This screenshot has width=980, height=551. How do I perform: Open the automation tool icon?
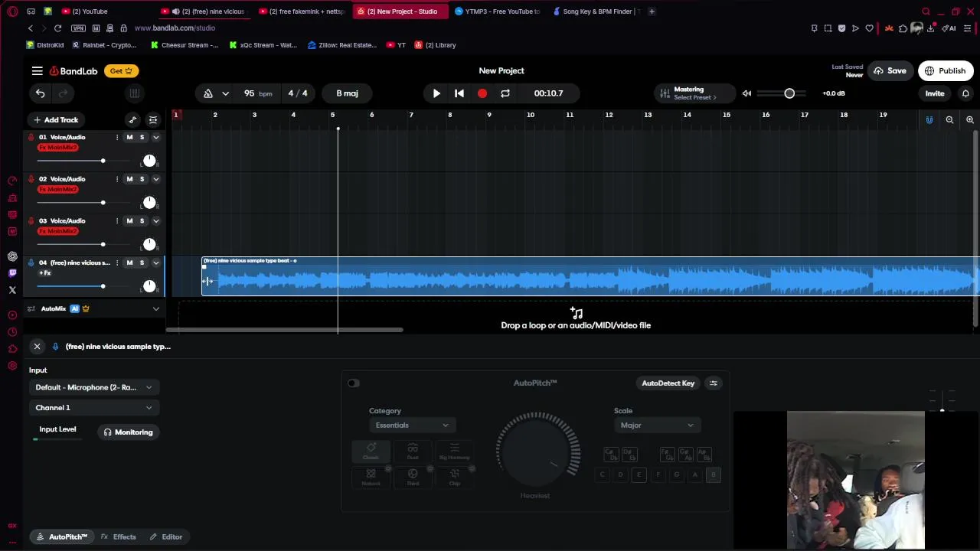click(132, 119)
